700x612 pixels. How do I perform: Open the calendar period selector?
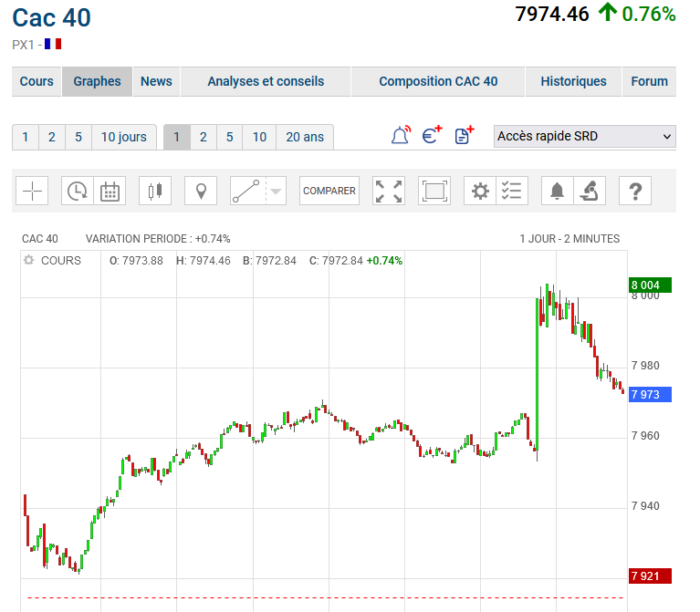110,191
